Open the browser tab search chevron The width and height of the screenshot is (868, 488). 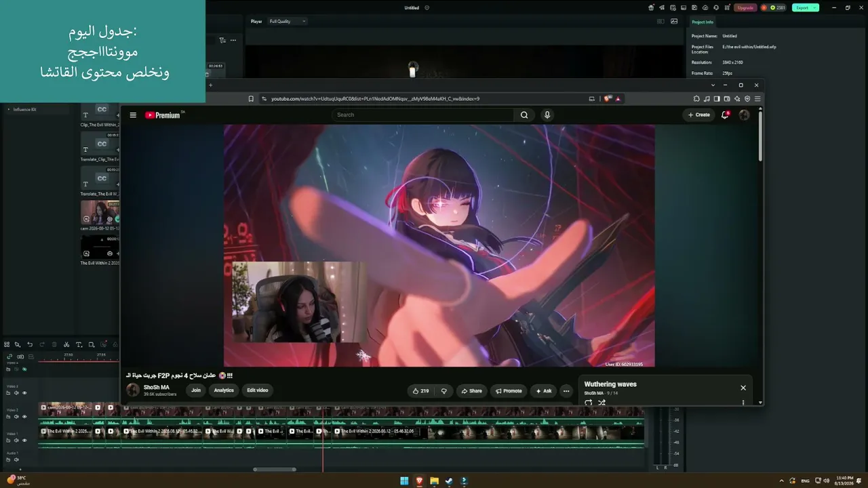click(x=713, y=85)
